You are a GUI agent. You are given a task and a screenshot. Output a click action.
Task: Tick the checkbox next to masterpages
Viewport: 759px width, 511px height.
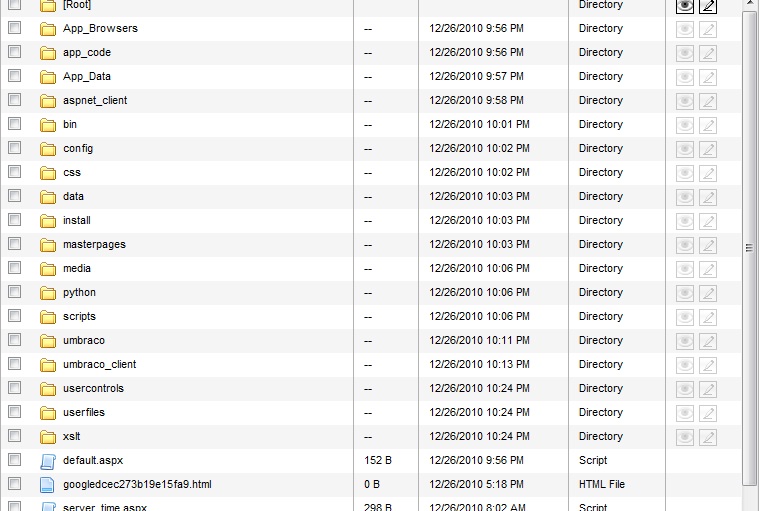point(15,243)
